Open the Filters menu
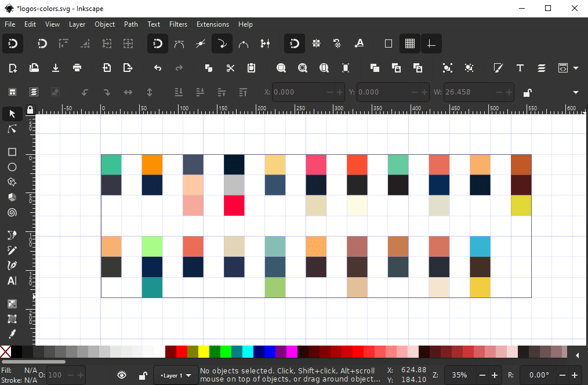The image size is (588, 385). click(x=178, y=24)
